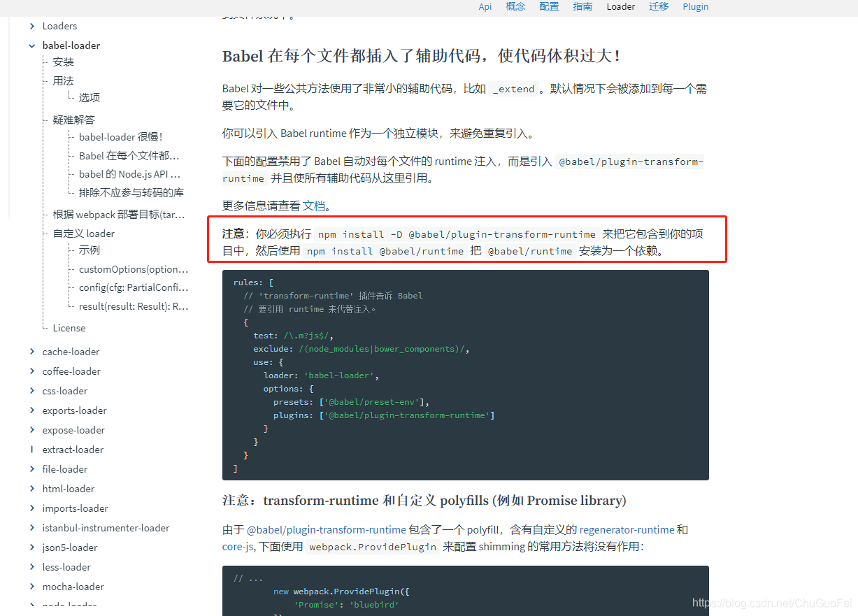Expand the imports-loader chevron
The width and height of the screenshot is (858, 616).
32,508
